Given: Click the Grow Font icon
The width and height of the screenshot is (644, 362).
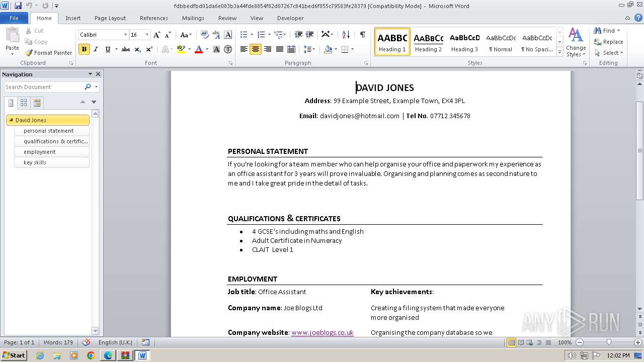Looking at the screenshot, I should click(x=157, y=35).
